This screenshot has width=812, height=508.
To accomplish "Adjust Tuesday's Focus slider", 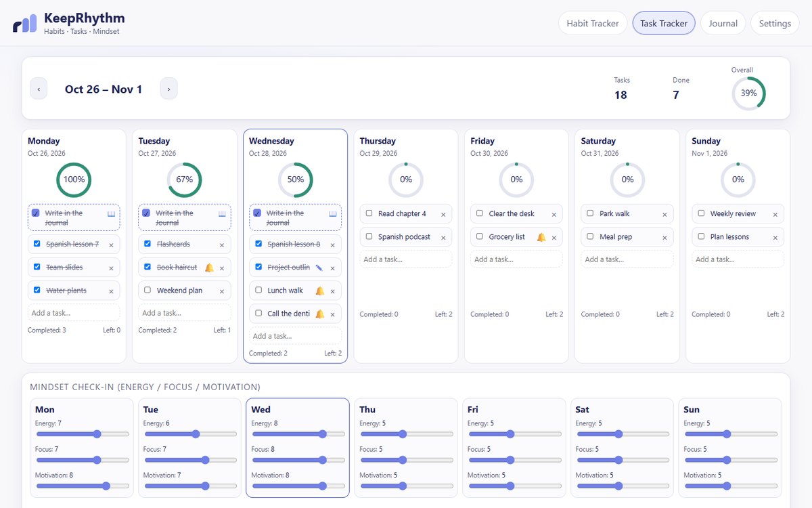I will click(190, 460).
